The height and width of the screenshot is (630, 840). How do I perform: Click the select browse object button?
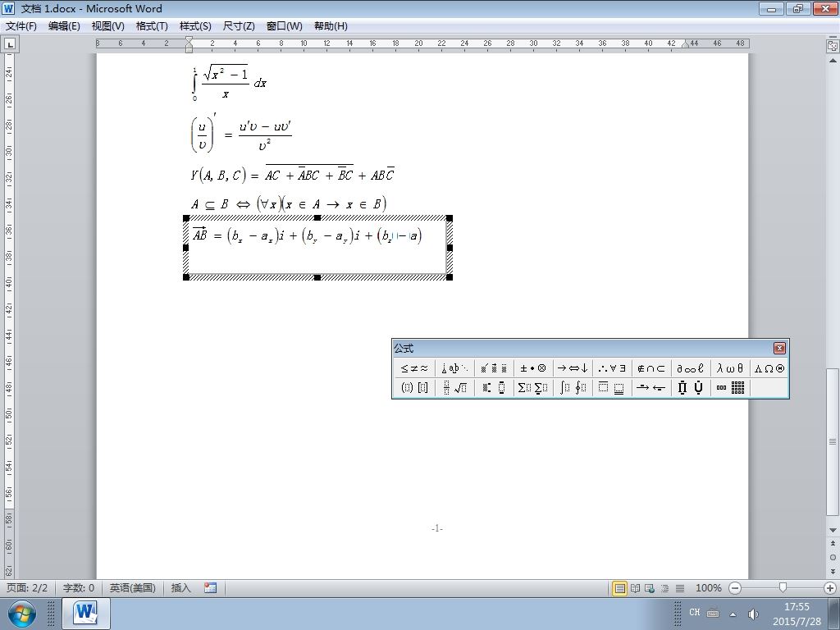tap(833, 557)
